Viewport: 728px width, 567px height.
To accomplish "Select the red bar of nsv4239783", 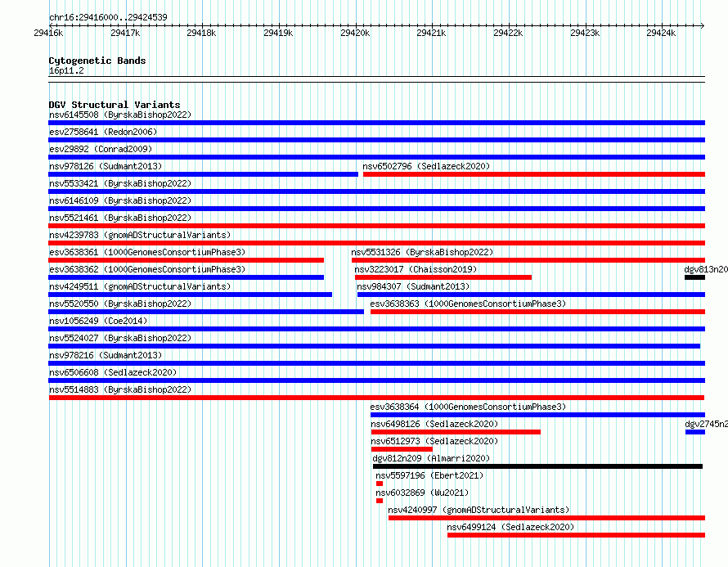I will (376, 243).
